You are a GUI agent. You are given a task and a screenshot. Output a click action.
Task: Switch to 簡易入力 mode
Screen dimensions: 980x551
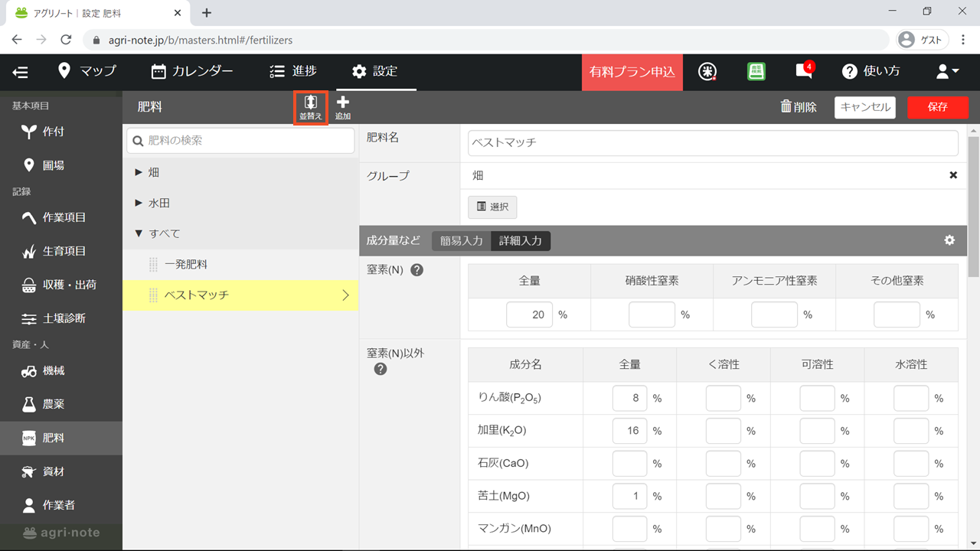coord(462,240)
